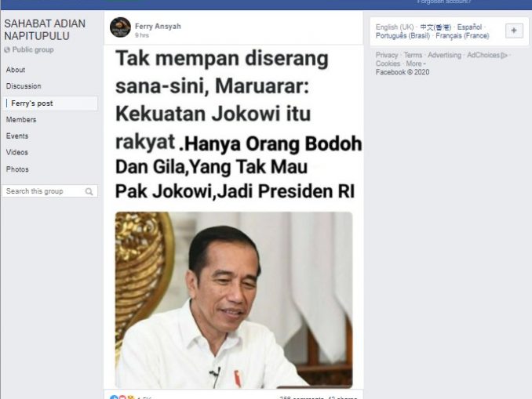Open the Privacy footer link
The width and height of the screenshot is (532, 399).
tap(387, 55)
